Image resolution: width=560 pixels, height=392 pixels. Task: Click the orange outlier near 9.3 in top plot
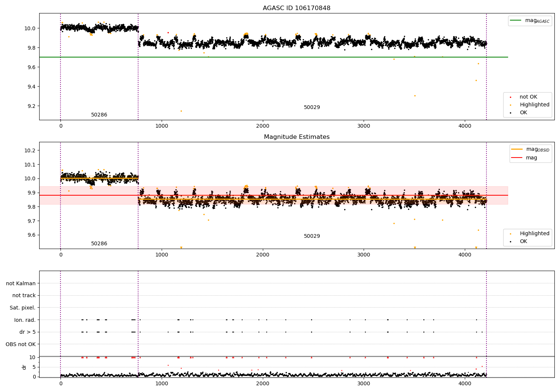tap(415, 96)
